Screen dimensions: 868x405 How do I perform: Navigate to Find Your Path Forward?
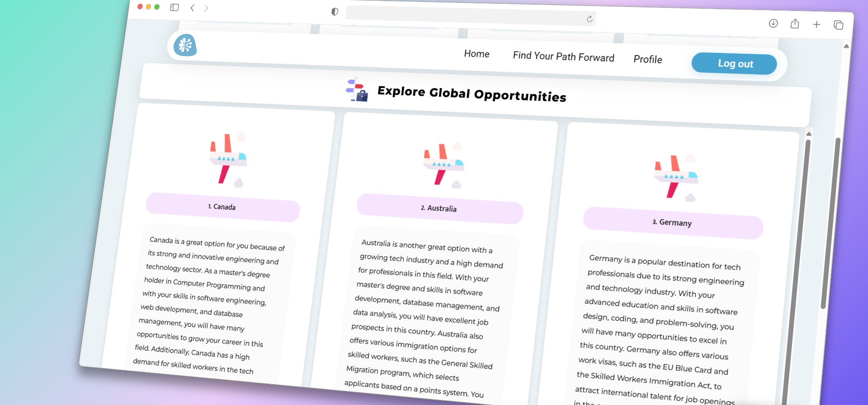click(563, 57)
